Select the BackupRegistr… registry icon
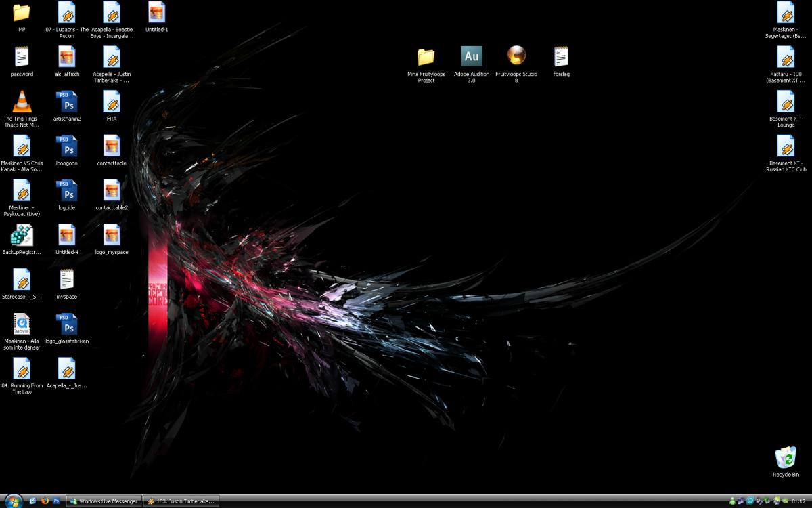This screenshot has width=812, height=508. 22,235
